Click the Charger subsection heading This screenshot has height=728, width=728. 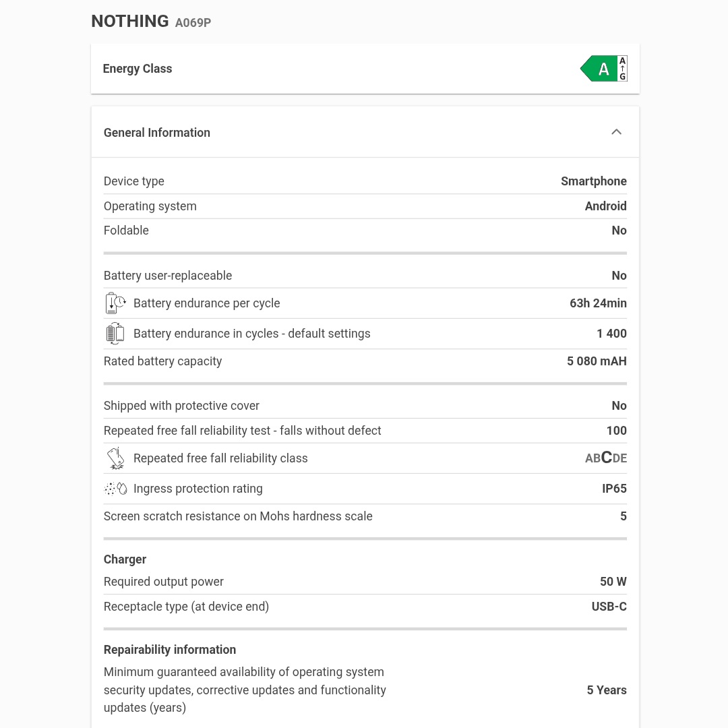pyautogui.click(x=125, y=559)
